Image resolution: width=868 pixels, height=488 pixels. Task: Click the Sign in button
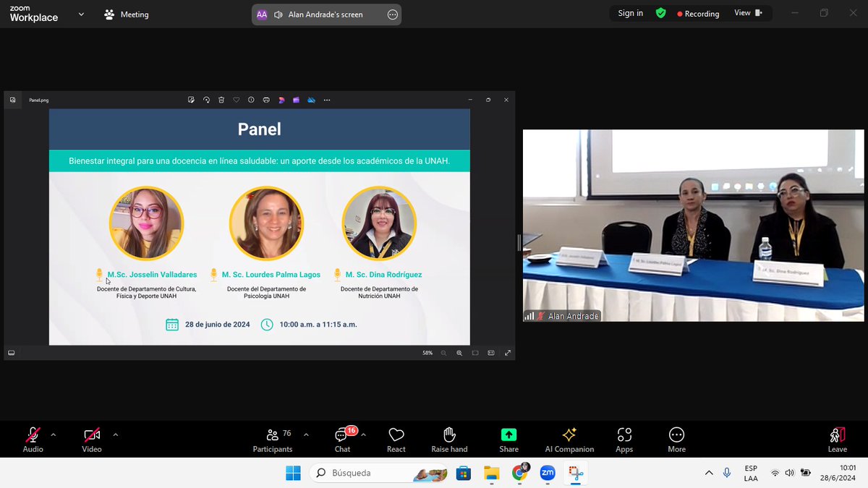point(631,13)
